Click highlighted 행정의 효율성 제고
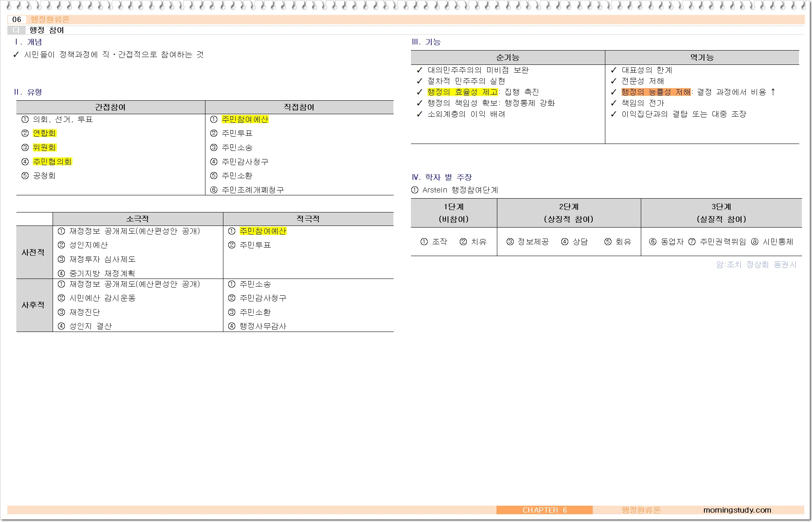 point(463,92)
